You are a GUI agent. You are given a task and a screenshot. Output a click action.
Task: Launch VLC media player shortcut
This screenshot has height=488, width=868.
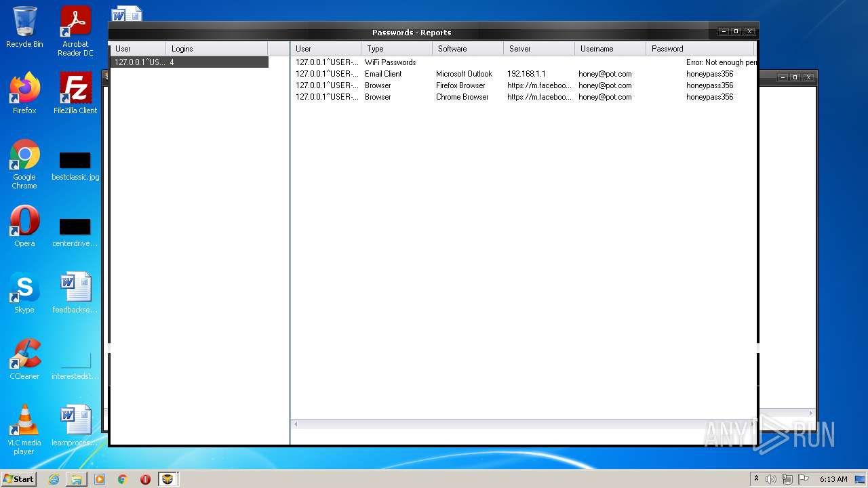point(24,430)
